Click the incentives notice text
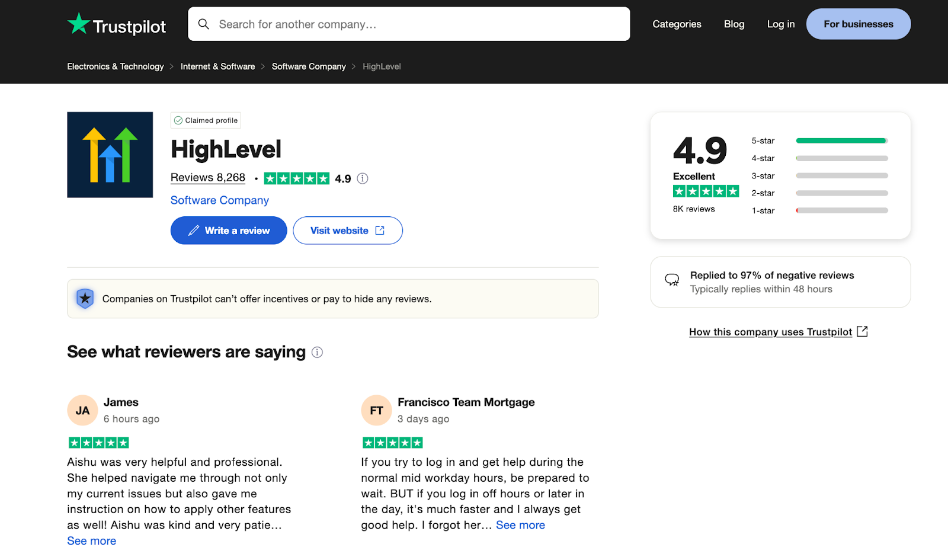948x560 pixels. 267,299
